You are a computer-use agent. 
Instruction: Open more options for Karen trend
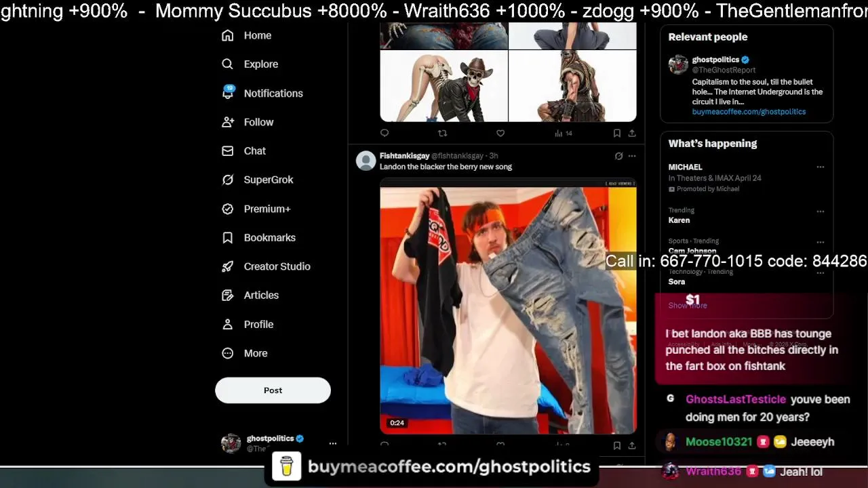point(820,211)
